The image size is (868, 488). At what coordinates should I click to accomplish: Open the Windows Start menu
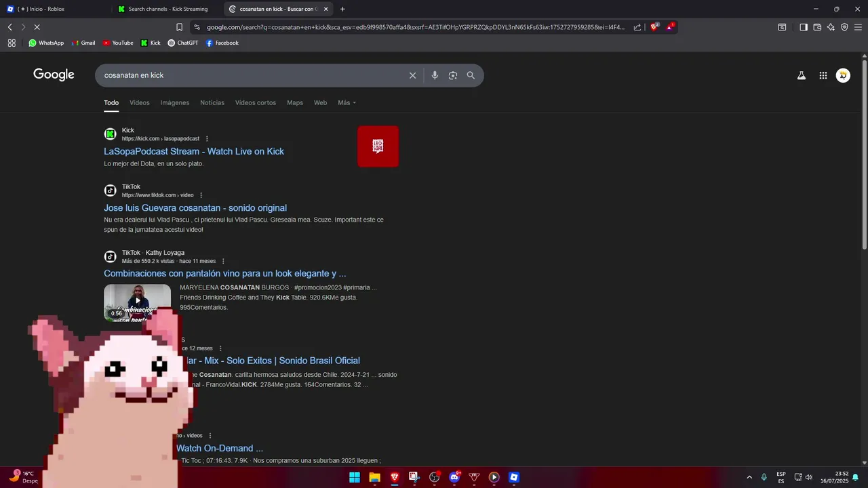(x=355, y=477)
